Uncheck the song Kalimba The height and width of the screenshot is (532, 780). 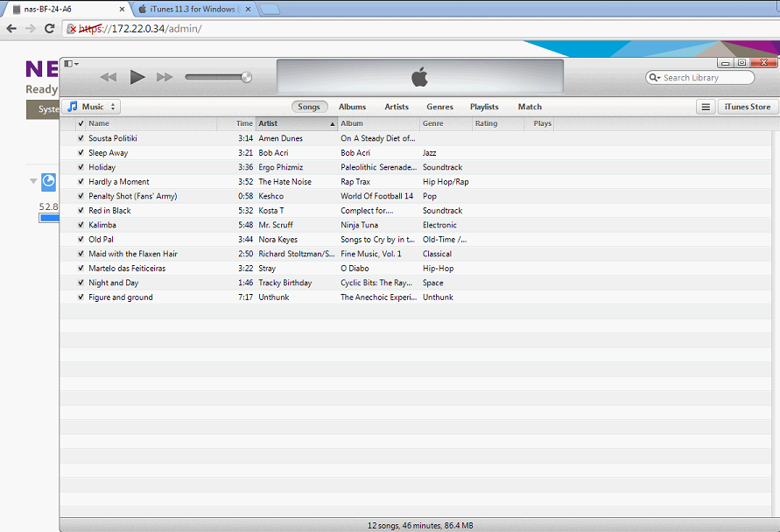coord(81,225)
